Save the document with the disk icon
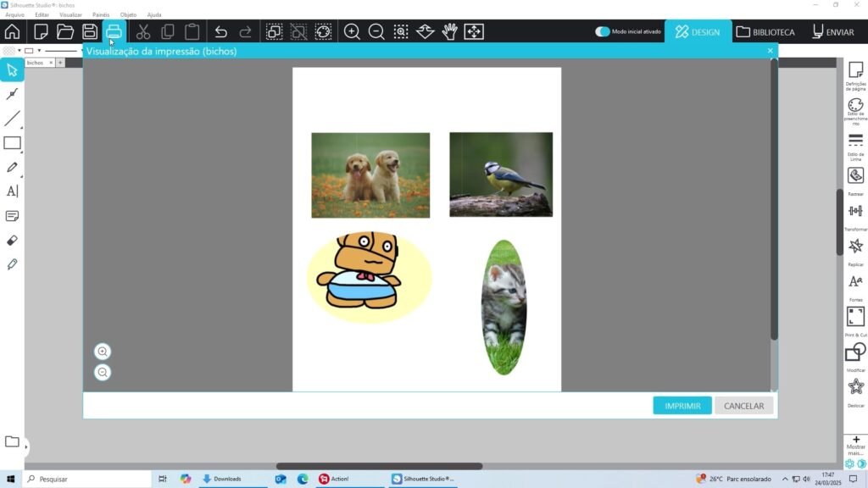This screenshot has width=868, height=488. coord(90,31)
